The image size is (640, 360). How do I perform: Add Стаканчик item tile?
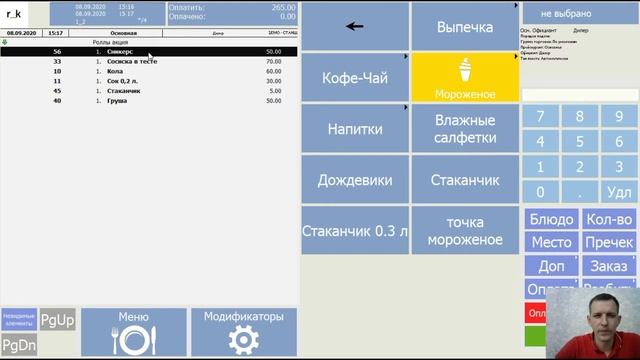[465, 180]
